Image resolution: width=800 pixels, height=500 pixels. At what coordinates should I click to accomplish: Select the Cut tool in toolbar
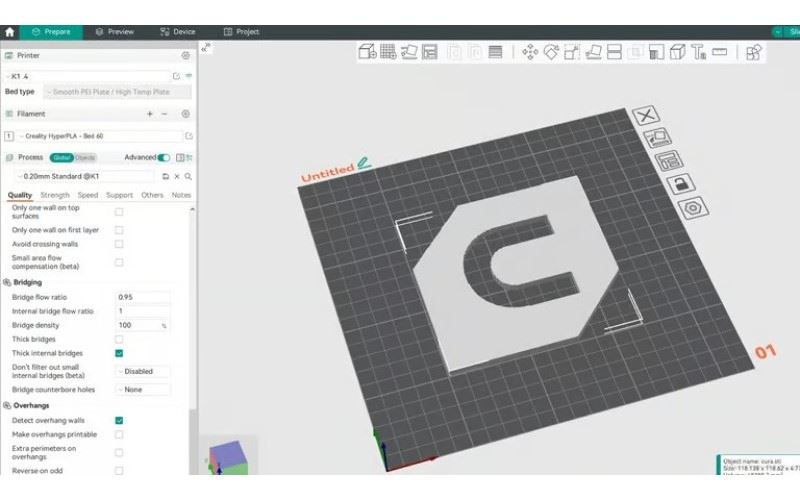(x=614, y=52)
